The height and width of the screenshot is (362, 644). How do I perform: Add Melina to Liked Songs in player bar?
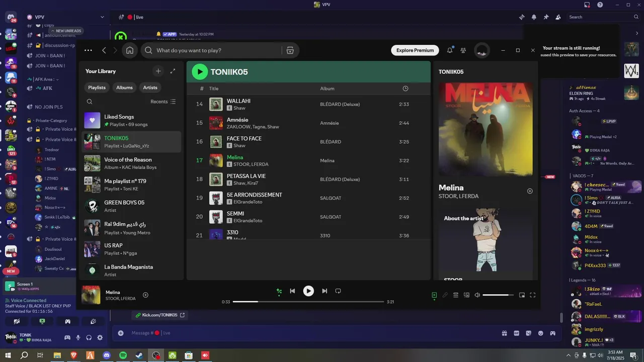click(x=145, y=295)
